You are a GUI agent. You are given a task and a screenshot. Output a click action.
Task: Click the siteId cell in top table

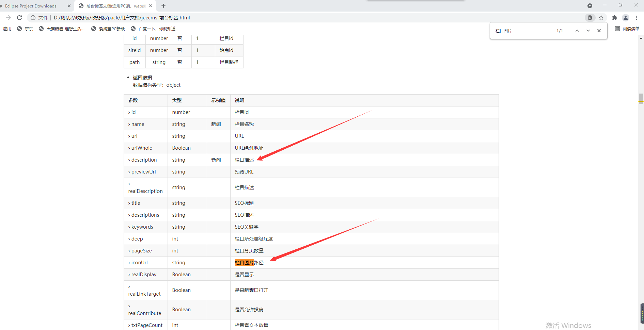135,50
